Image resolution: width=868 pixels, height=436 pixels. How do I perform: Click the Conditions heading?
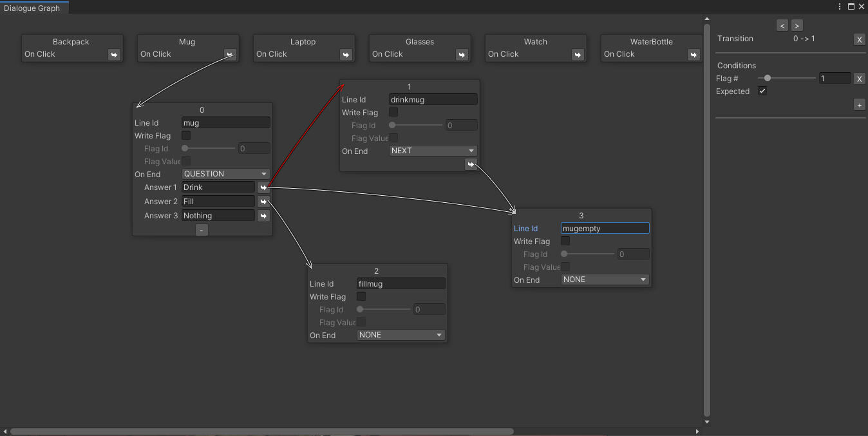coord(737,66)
